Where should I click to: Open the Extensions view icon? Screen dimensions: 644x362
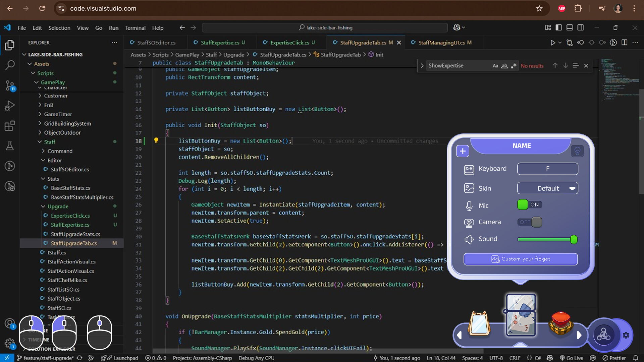pyautogui.click(x=10, y=126)
